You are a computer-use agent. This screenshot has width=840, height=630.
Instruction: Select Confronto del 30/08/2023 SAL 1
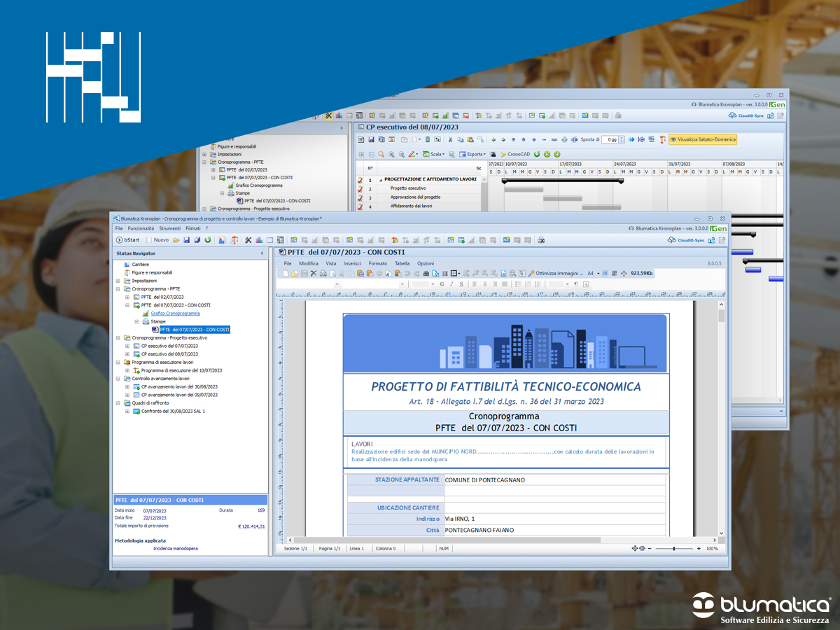tap(173, 412)
